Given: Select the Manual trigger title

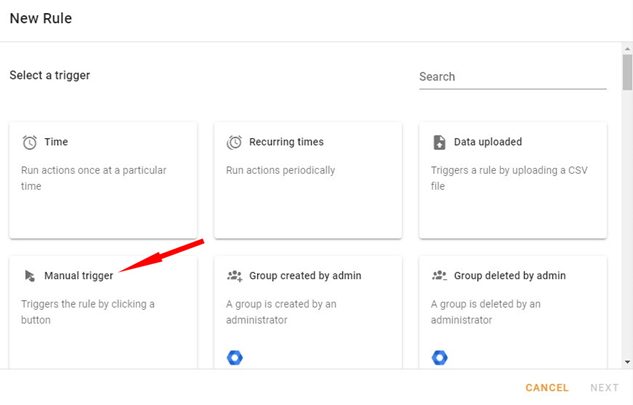Looking at the screenshot, I should pyautogui.click(x=79, y=276).
